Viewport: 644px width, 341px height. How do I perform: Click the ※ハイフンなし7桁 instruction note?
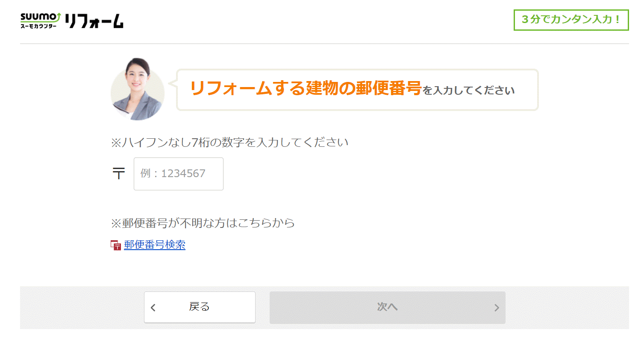(x=229, y=142)
